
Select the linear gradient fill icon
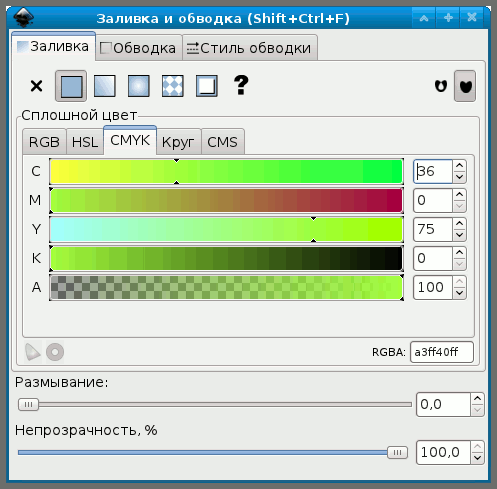pyautogui.click(x=105, y=86)
